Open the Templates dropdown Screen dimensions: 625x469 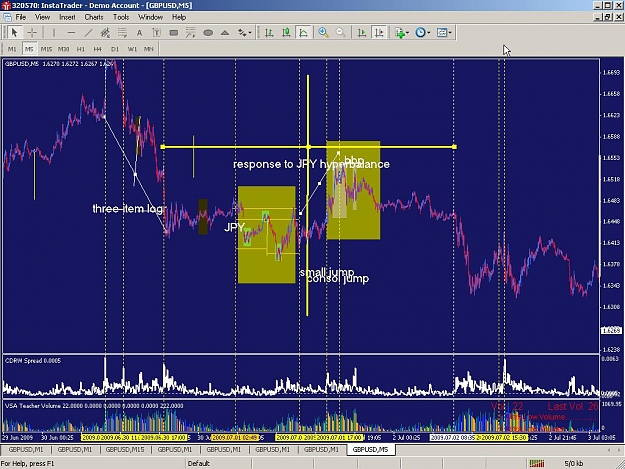point(444,33)
